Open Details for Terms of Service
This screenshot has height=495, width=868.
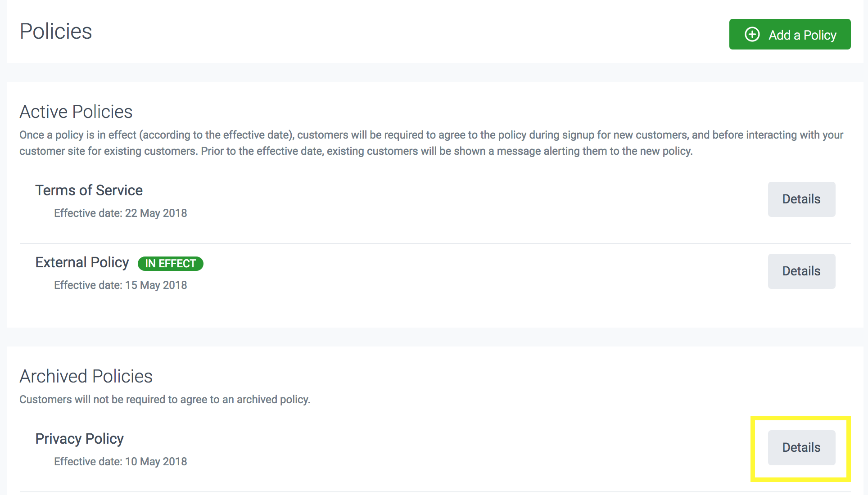(x=801, y=199)
